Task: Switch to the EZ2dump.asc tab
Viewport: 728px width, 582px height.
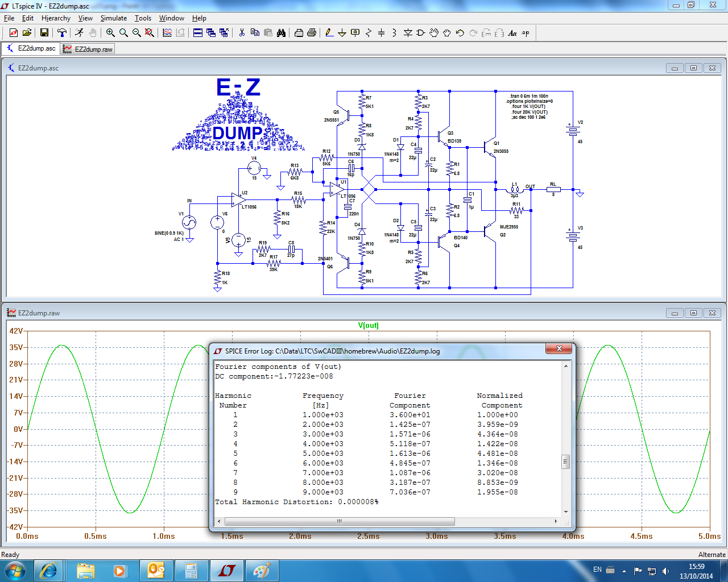Action: coord(31,49)
